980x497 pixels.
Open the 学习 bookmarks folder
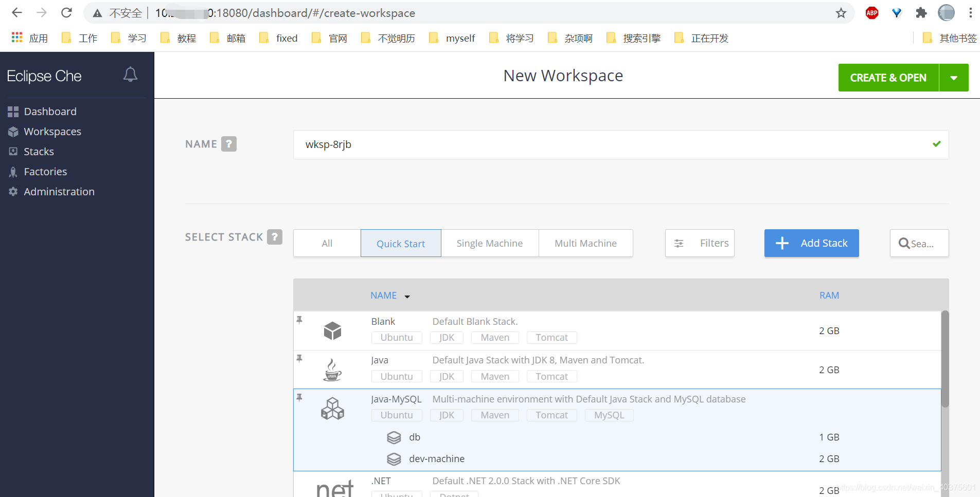point(129,38)
